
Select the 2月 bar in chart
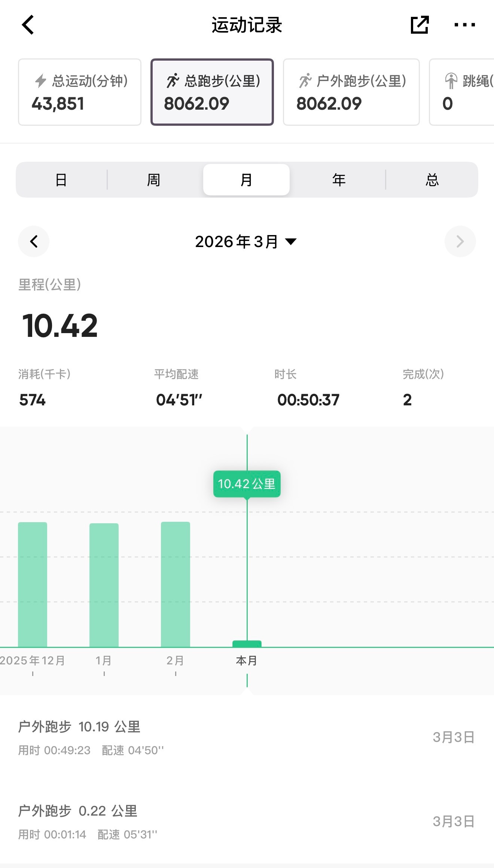pyautogui.click(x=176, y=584)
